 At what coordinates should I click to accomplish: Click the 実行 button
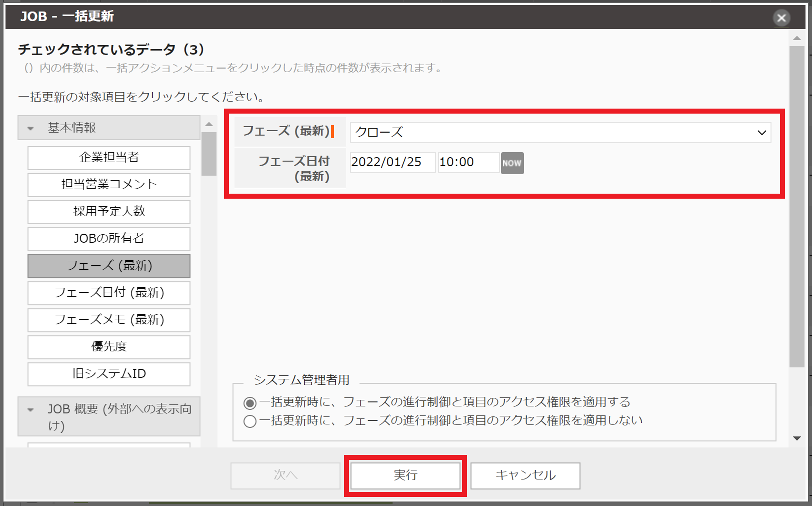(x=405, y=475)
